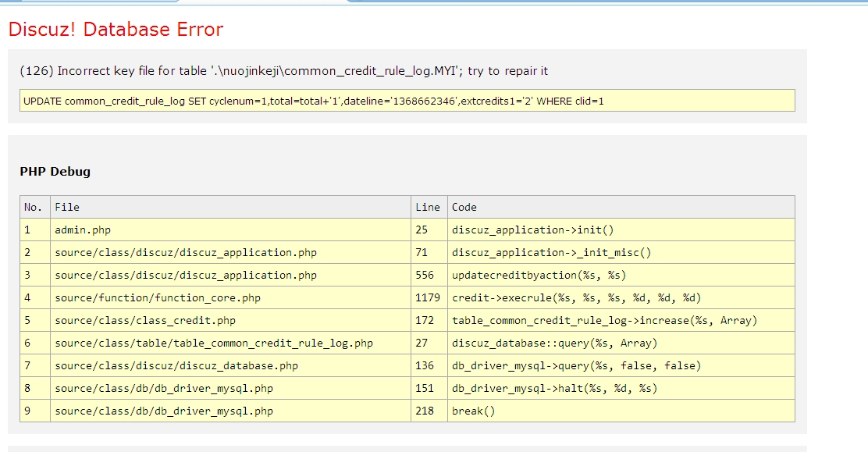Click the discuz_application->init() code cell
Image resolution: width=868 pixels, height=452 pixels.
pyautogui.click(x=533, y=230)
